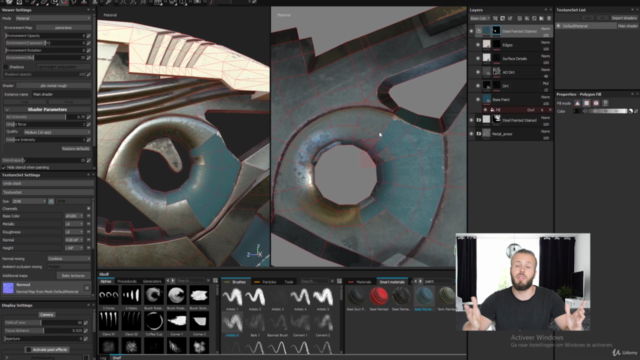Choose the Steel Gun smart material
640x360 pixels.
pos(356,298)
